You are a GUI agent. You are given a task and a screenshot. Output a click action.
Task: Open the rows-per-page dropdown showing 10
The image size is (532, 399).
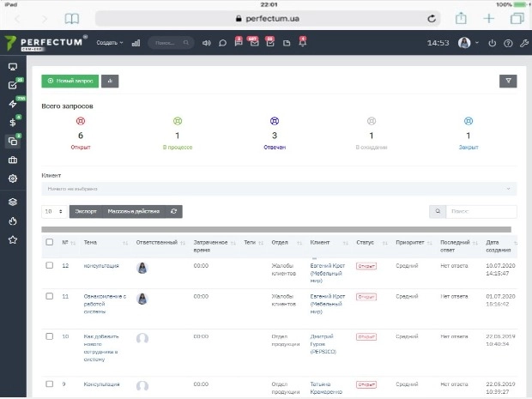point(52,211)
